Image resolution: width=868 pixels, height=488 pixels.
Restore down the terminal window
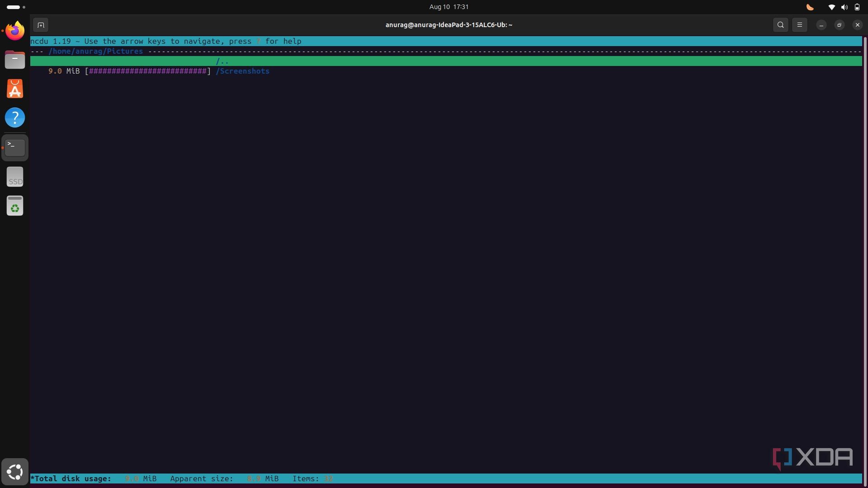tap(840, 25)
